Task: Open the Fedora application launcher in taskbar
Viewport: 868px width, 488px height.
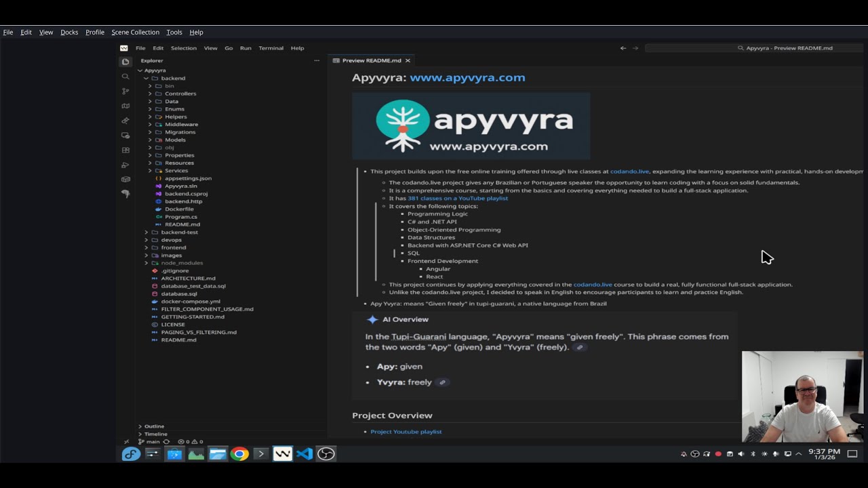Action: point(131,454)
